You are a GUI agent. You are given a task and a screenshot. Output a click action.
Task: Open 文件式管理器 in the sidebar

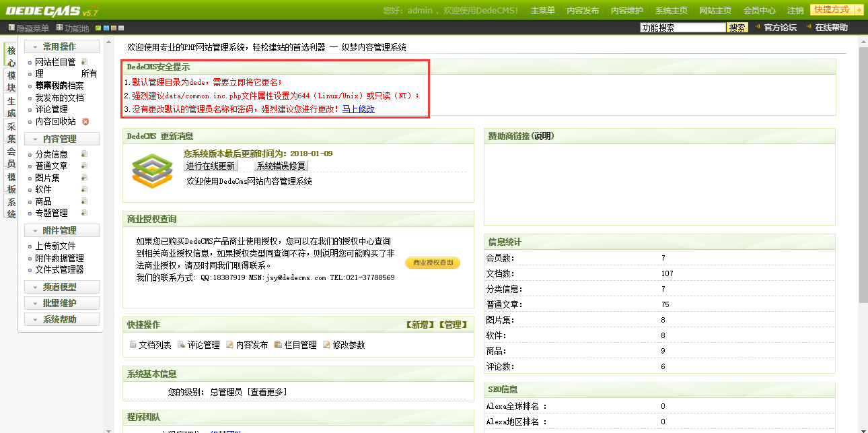pos(60,269)
